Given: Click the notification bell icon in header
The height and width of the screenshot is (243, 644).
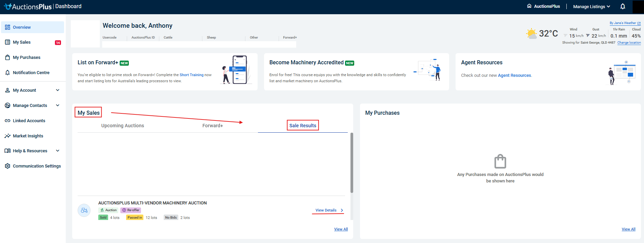Looking at the screenshot, I should [623, 6].
